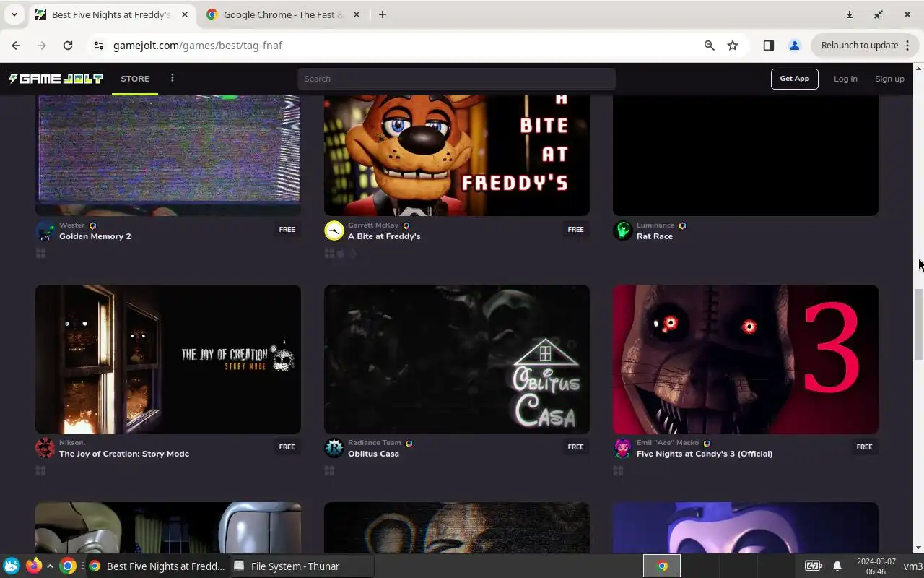
Task: Click the vertical page scrollbar thumb
Action: (x=918, y=324)
